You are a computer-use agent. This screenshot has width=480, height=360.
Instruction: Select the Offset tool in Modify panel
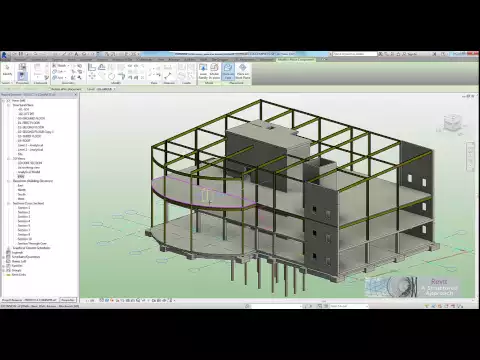click(x=102, y=68)
